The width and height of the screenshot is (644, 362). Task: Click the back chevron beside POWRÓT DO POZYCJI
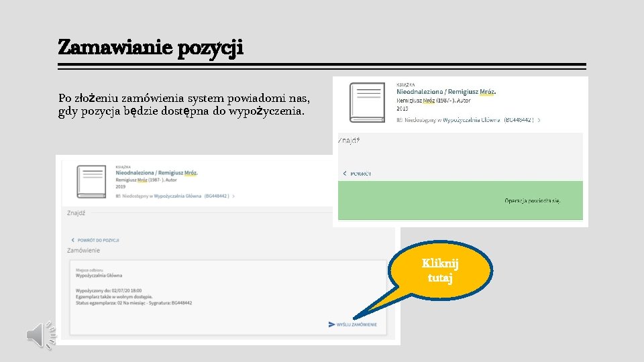tap(72, 240)
